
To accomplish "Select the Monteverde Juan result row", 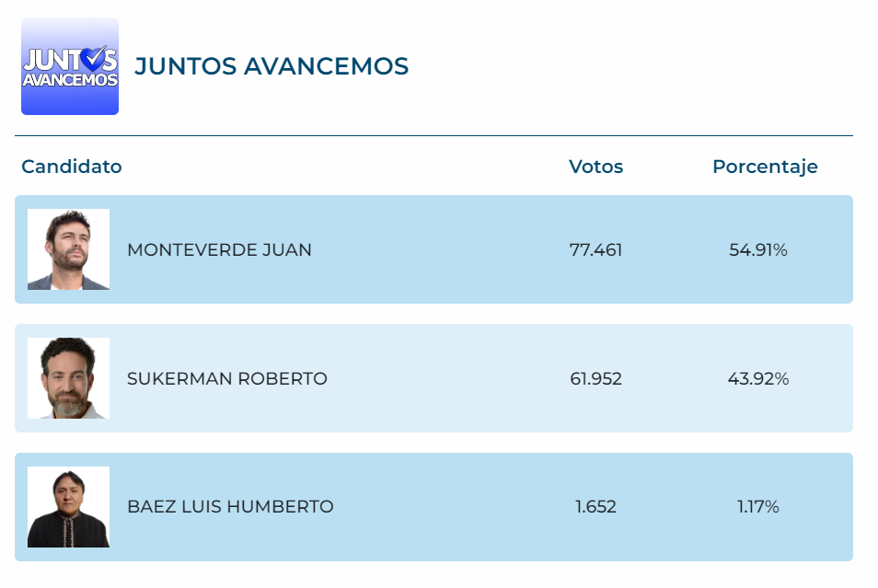I will (434, 249).
